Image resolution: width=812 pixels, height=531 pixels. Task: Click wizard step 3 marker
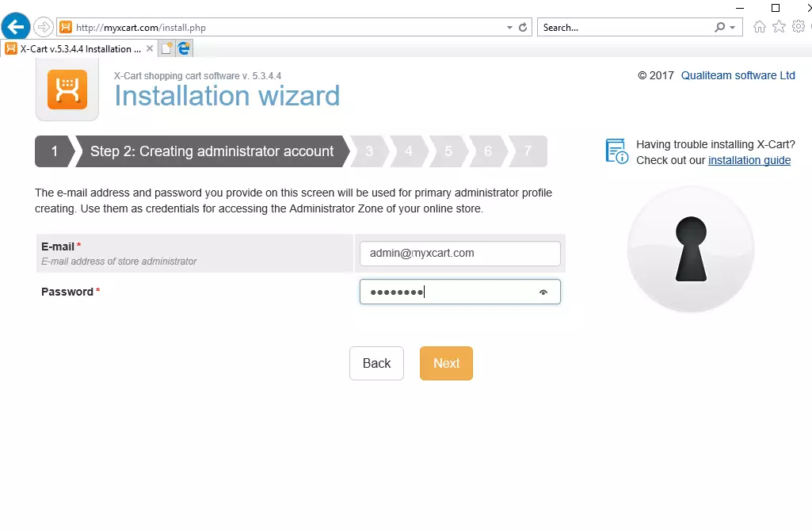369,151
